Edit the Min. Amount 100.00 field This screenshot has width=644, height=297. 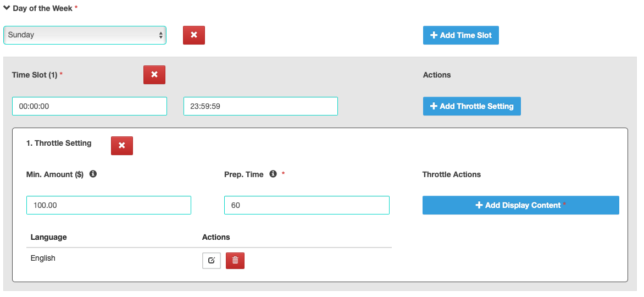pos(109,205)
